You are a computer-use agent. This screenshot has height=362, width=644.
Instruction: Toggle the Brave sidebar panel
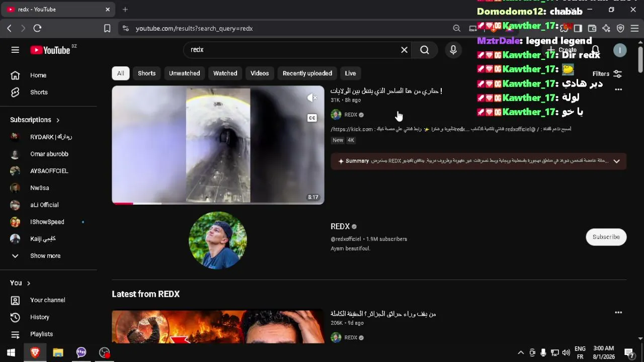pos(578,29)
